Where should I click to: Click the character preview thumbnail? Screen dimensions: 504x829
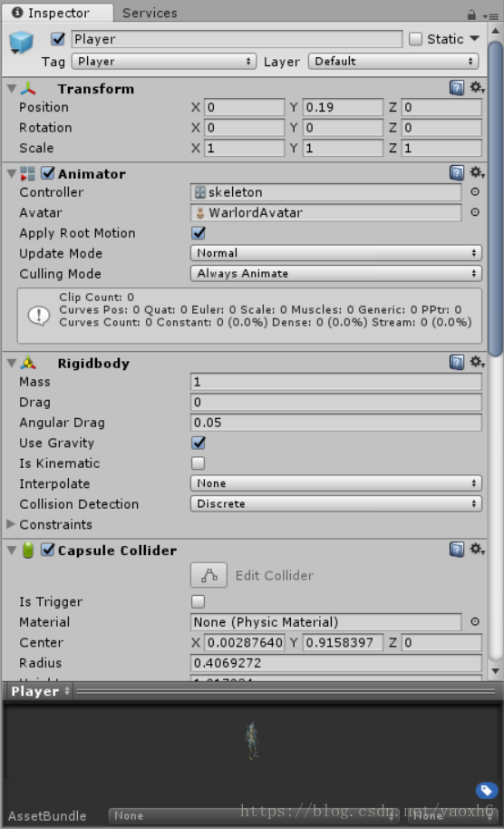click(252, 741)
